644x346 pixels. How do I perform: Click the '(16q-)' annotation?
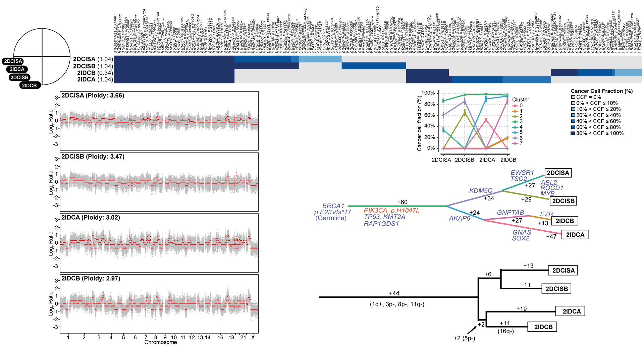[506, 331]
